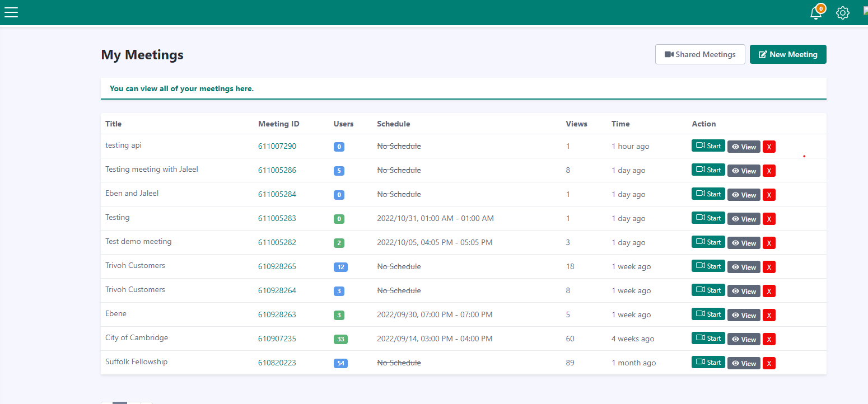Start the City of Cambridge meeting

click(x=708, y=339)
